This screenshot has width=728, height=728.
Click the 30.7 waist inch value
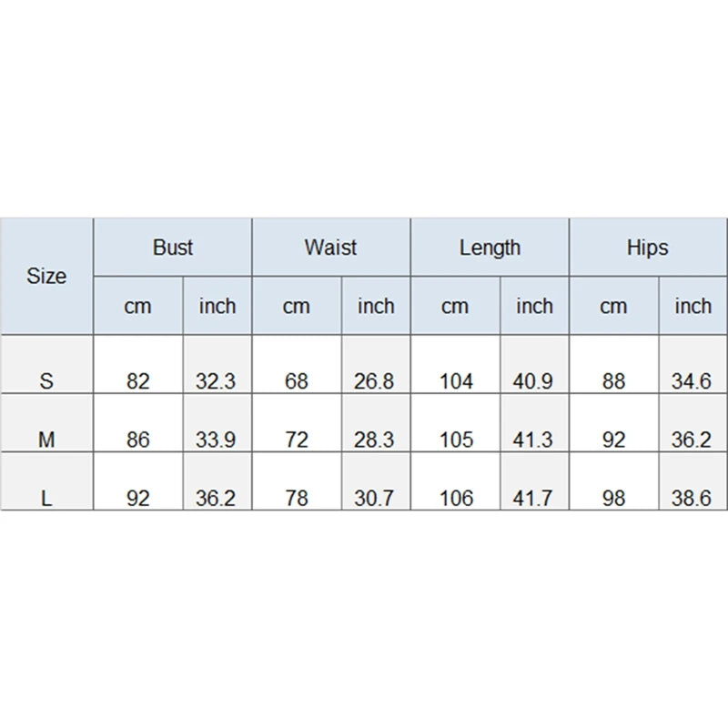(x=374, y=499)
